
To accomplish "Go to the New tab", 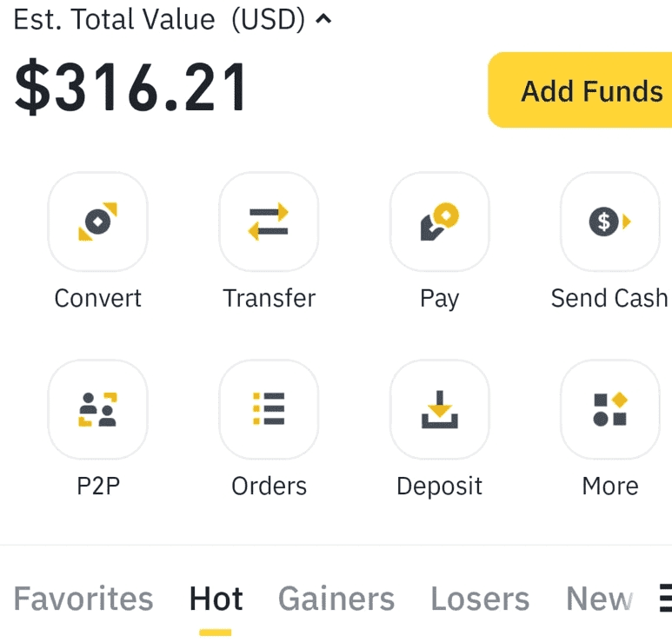I will coord(599,599).
